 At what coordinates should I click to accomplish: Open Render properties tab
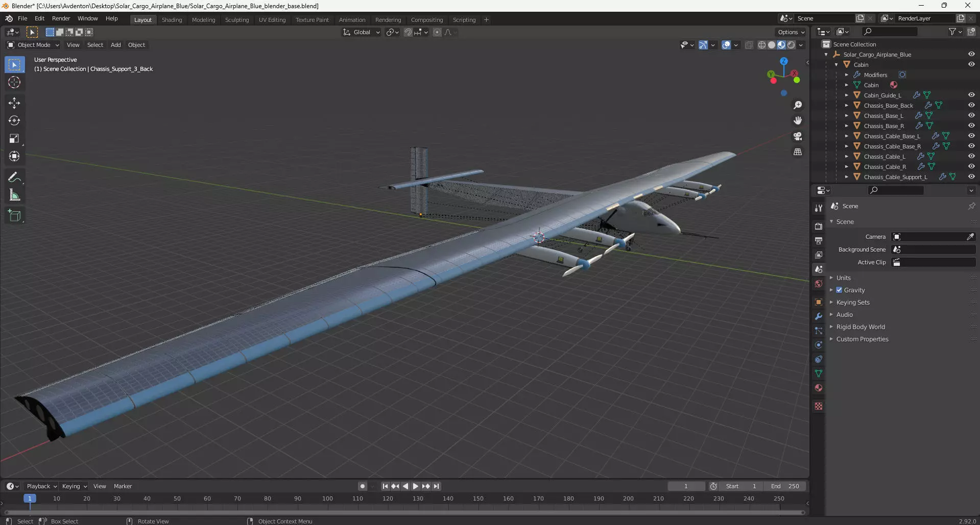coord(819,226)
